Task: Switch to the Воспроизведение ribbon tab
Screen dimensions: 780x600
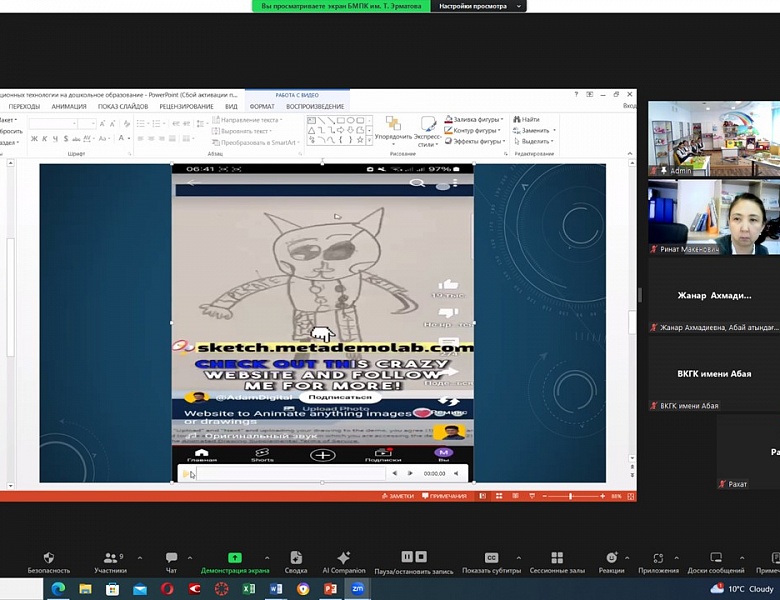Action: pyautogui.click(x=315, y=106)
